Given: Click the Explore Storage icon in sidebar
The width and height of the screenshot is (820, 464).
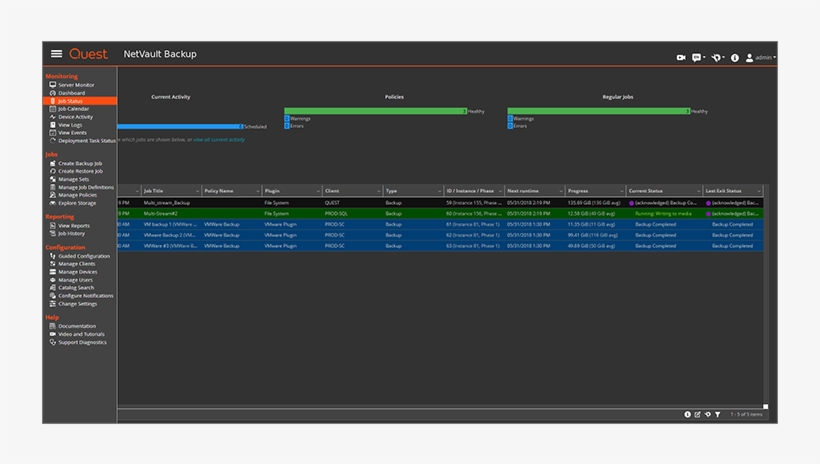Looking at the screenshot, I should click(52, 204).
